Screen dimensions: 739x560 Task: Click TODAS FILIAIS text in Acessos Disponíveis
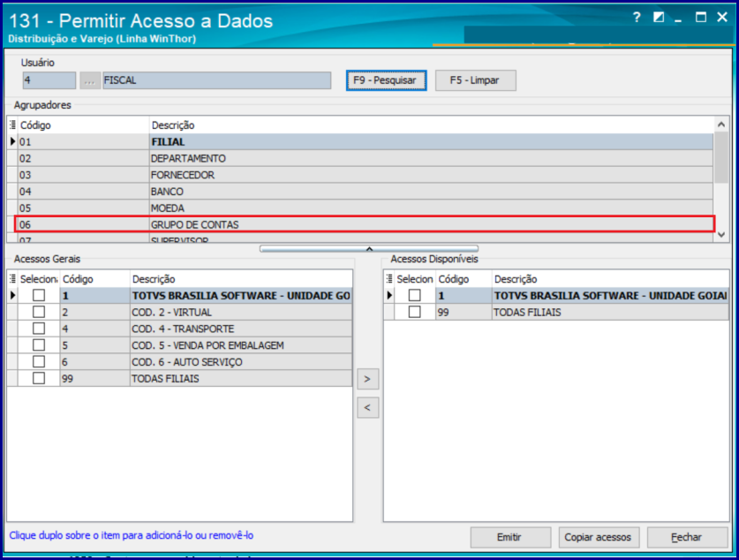[x=527, y=312]
